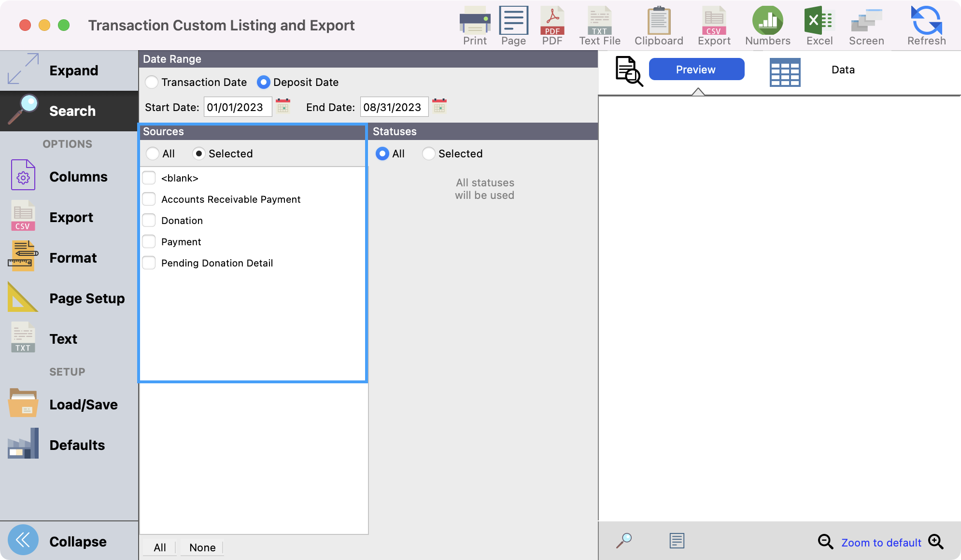961x560 pixels.
Task: Click the Zoom to default link
Action: (881, 542)
